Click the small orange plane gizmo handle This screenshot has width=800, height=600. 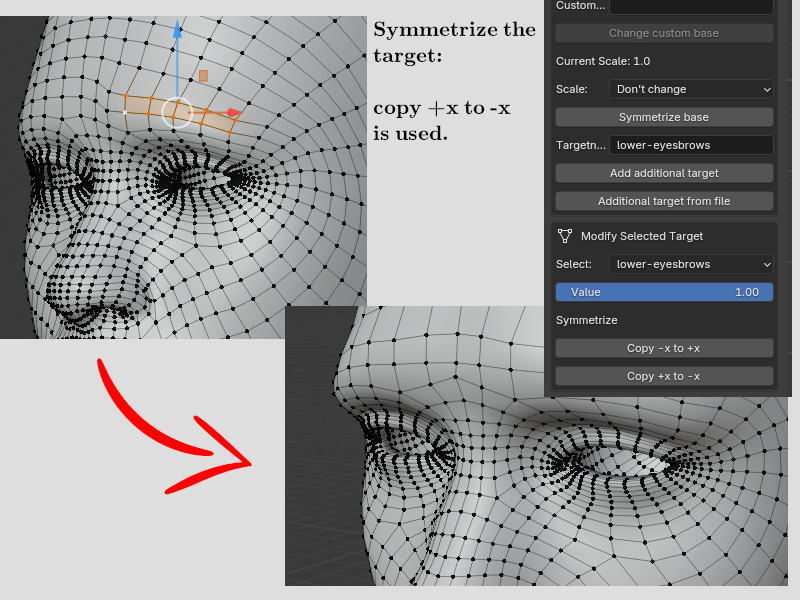pyautogui.click(x=203, y=75)
